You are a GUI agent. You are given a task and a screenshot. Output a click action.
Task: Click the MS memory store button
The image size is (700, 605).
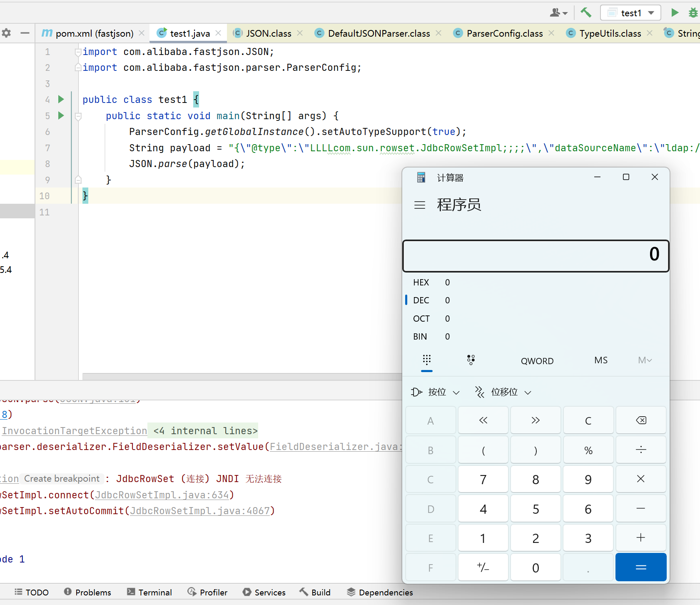click(601, 360)
